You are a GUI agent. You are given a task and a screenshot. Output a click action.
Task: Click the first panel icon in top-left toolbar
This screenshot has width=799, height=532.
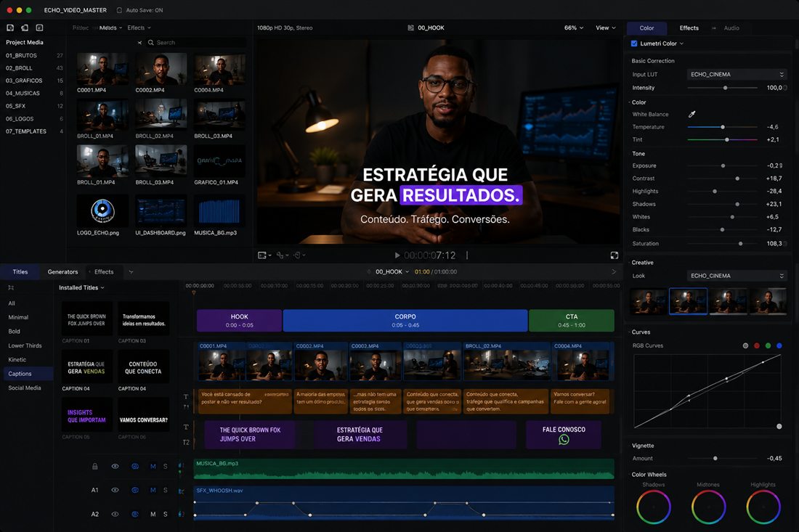click(10, 28)
